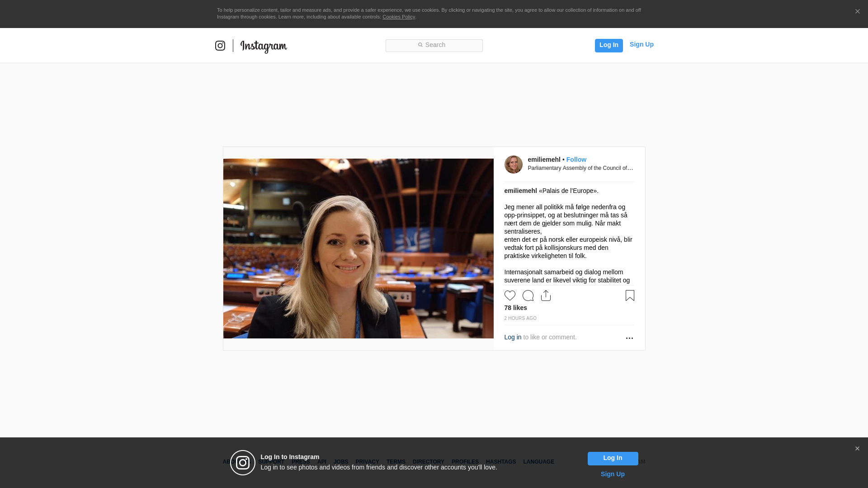868x488 pixels.
Task: Open the Cookies Policy link
Action: [398, 17]
